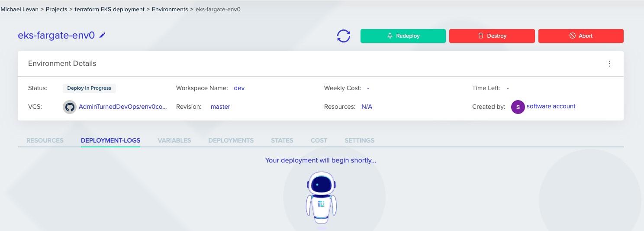This screenshot has width=644, height=231.
Task: Click the 'Time Left:' label
Action: click(486, 88)
